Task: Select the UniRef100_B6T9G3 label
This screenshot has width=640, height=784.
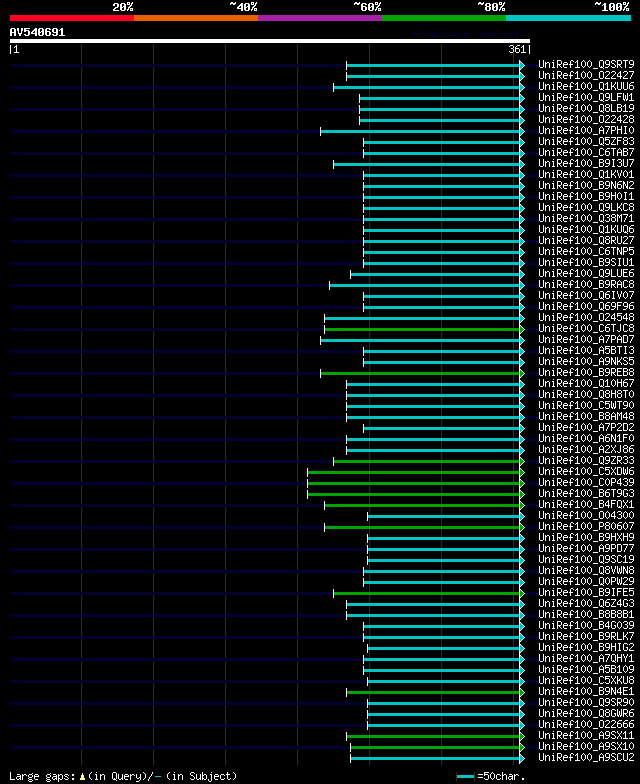Action: 586,494
